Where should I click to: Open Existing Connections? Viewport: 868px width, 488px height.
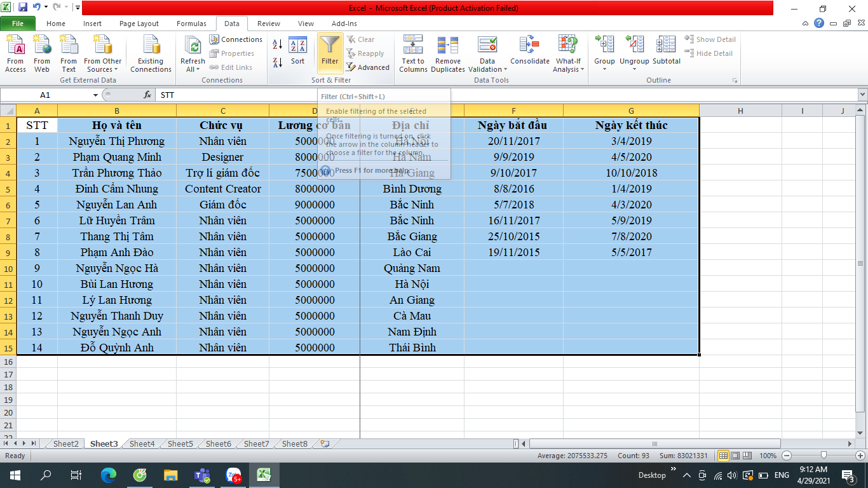(x=151, y=54)
